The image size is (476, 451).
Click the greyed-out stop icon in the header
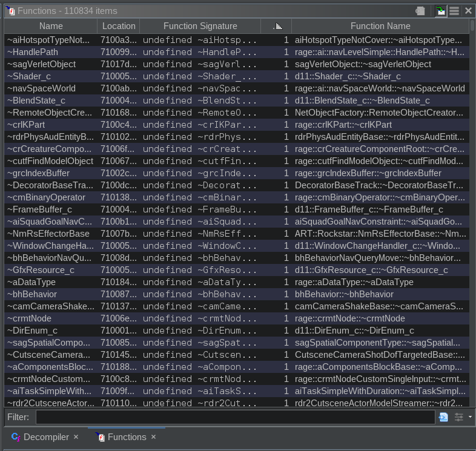(x=420, y=11)
